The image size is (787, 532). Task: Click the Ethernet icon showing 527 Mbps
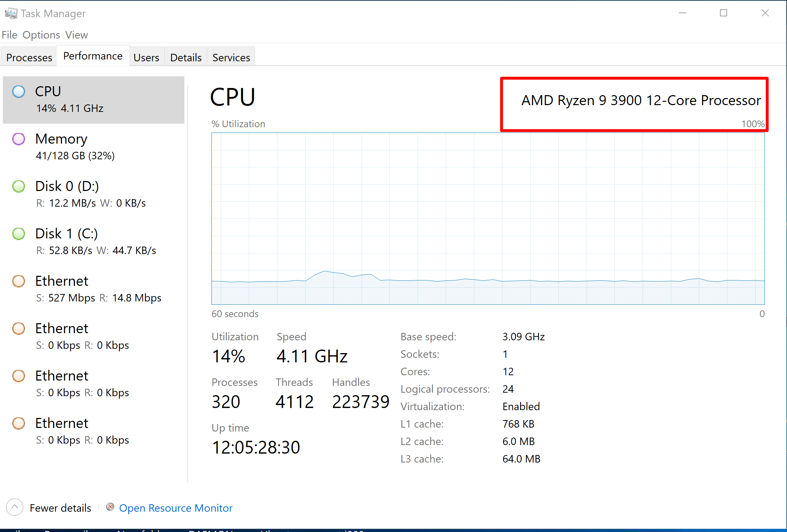pos(19,281)
